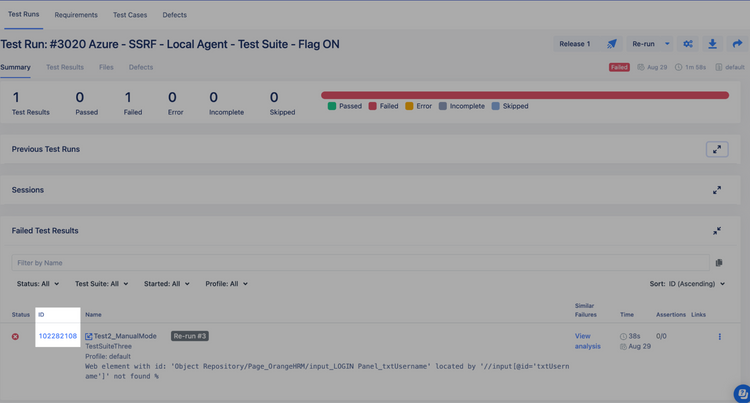Open test result ID 102282108

coord(57,336)
